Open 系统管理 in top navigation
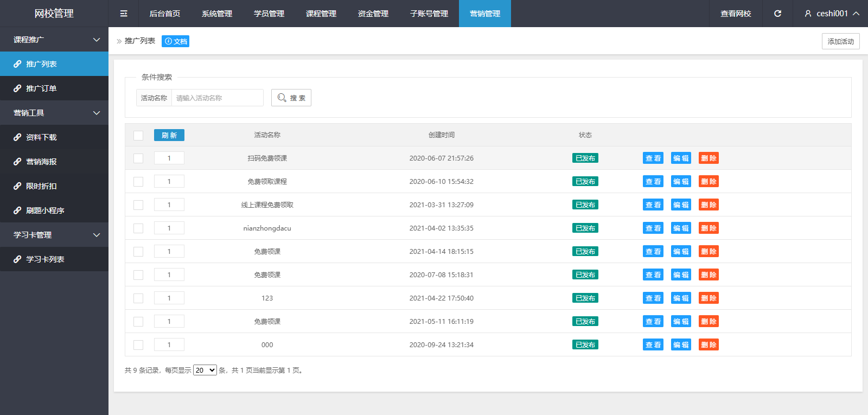The image size is (868, 415). 217,14
